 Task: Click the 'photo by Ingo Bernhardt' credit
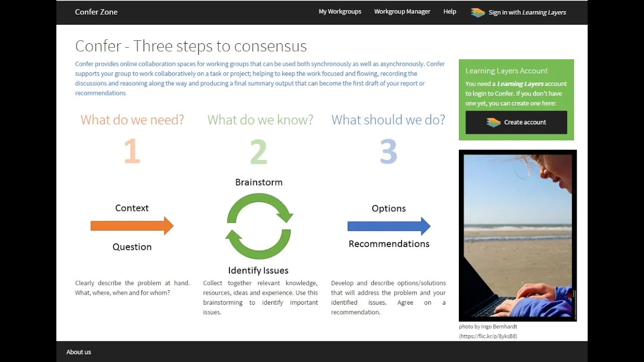488,326
